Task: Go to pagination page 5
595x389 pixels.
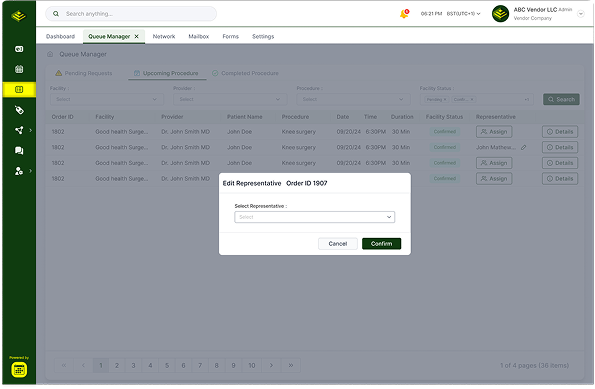Action: point(167,365)
